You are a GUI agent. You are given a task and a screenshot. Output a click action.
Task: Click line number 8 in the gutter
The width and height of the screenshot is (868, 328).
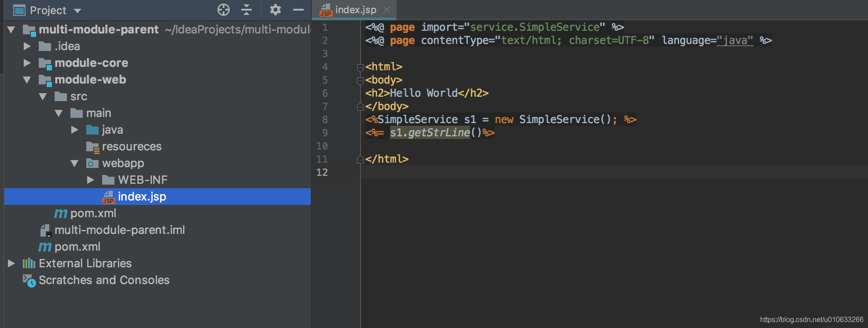pyautogui.click(x=325, y=120)
